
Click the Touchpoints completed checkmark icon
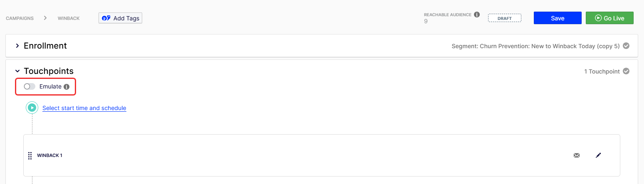tap(626, 71)
